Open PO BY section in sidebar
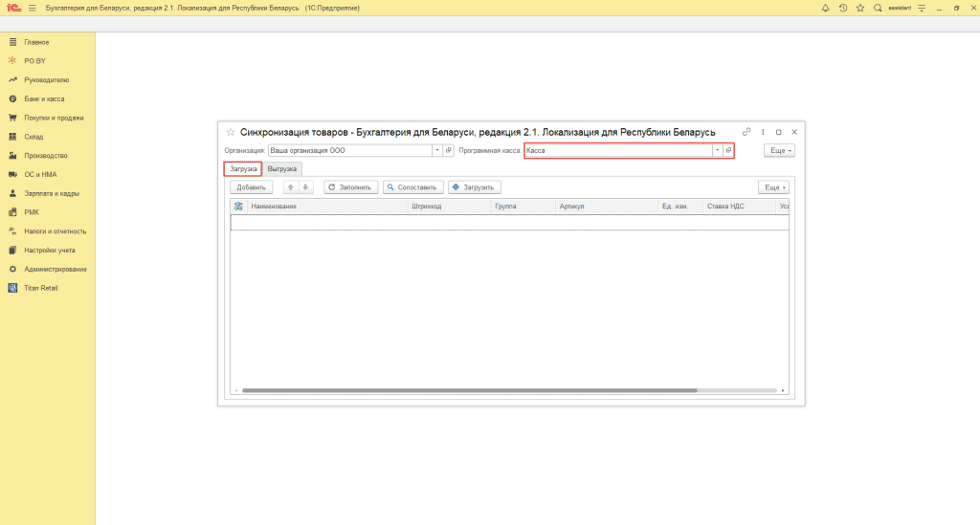The width and height of the screenshot is (980, 525). pyautogui.click(x=34, y=61)
